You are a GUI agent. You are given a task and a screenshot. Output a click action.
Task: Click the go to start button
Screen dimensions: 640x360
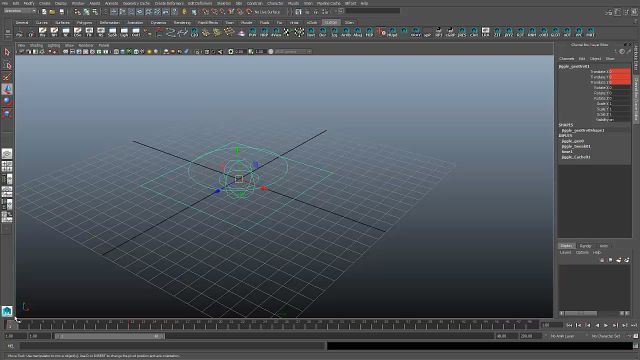point(569,325)
